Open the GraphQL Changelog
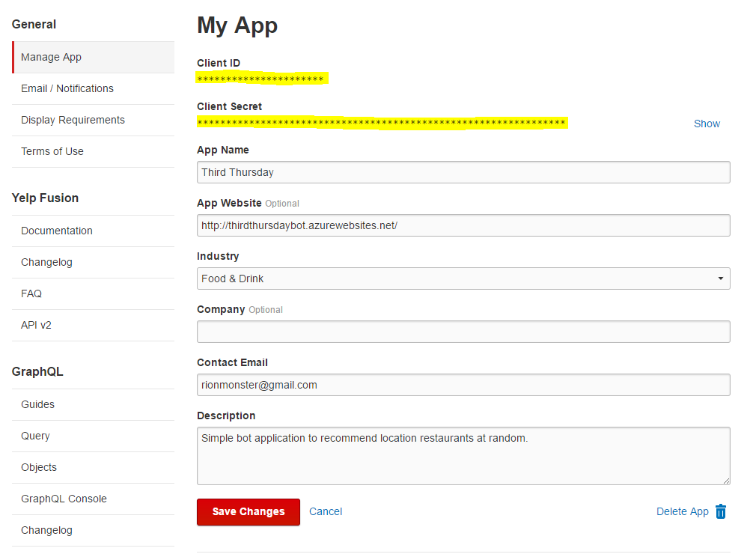The image size is (756, 557). tap(93, 529)
